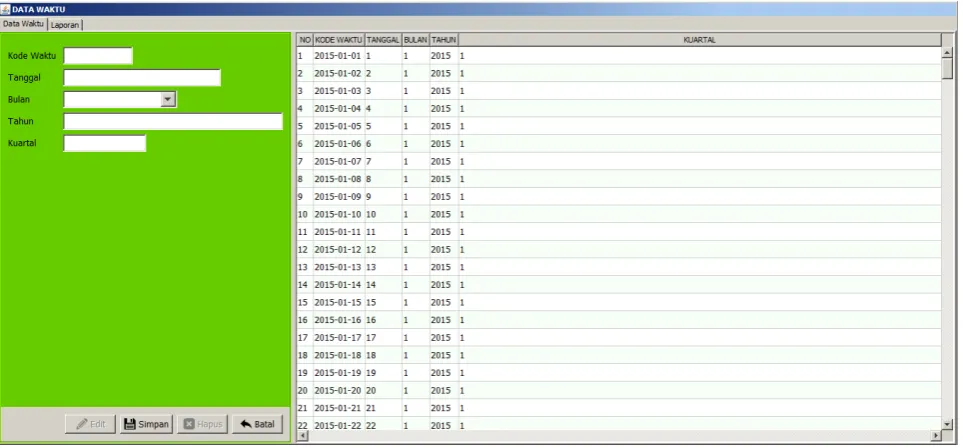The image size is (963, 448).
Task: Choose the 2015-01-14 entry
Action: coord(338,285)
